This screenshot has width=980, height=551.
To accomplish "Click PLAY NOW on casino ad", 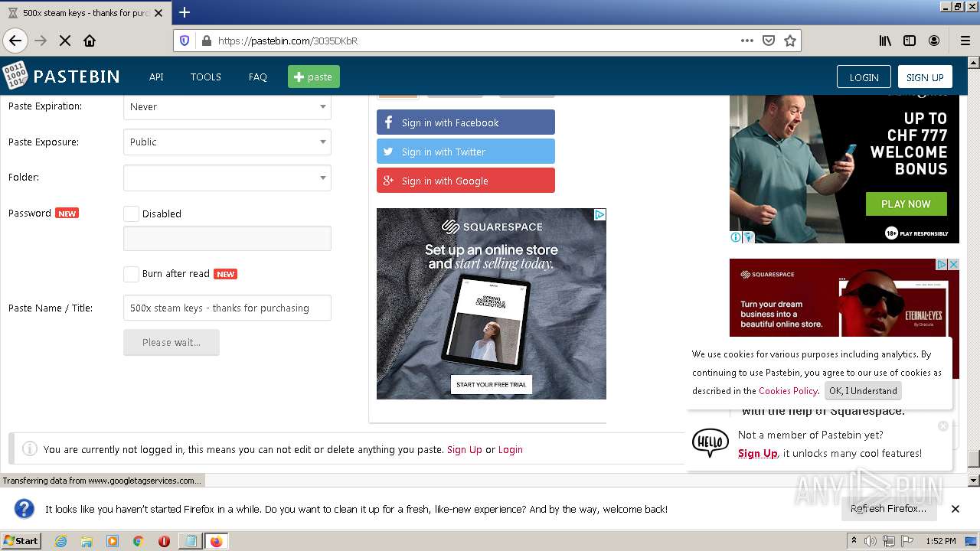I will (x=906, y=204).
